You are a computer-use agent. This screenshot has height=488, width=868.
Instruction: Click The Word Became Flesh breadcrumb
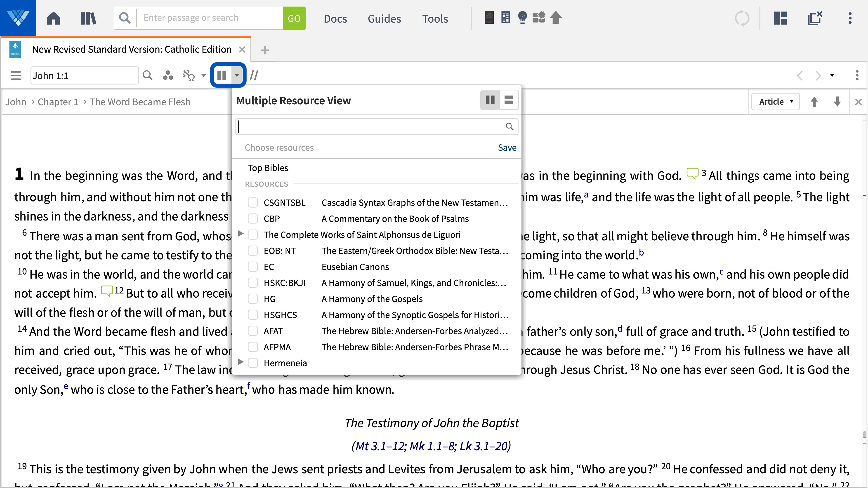140,102
